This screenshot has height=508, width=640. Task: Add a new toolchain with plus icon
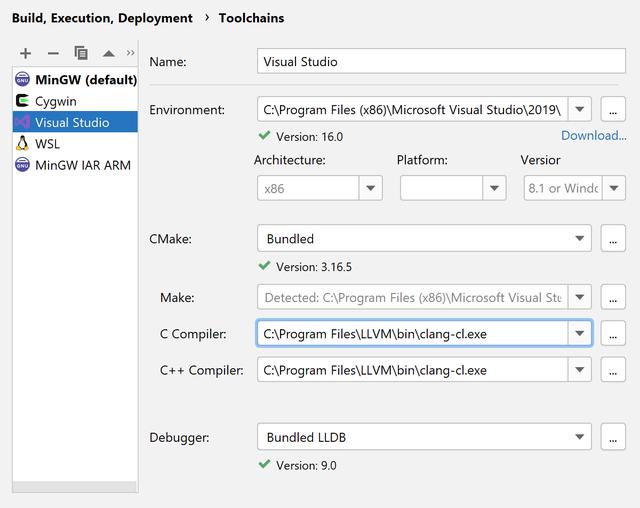pos(25,53)
